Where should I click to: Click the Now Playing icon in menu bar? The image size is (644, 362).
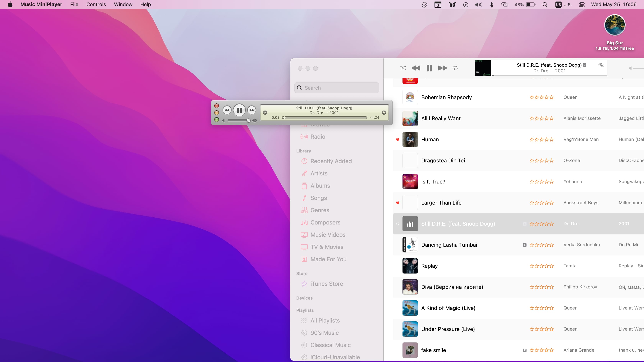click(x=466, y=4)
